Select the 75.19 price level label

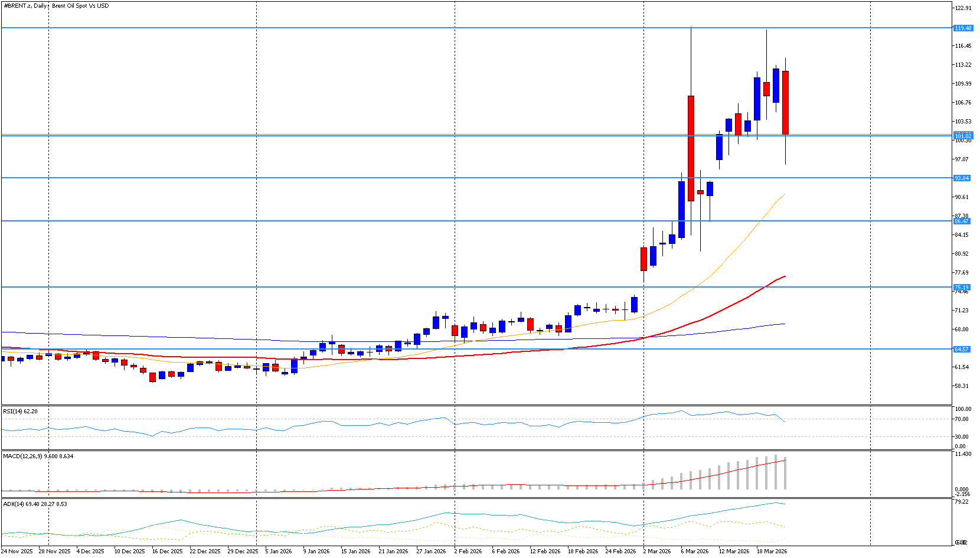coord(962,288)
